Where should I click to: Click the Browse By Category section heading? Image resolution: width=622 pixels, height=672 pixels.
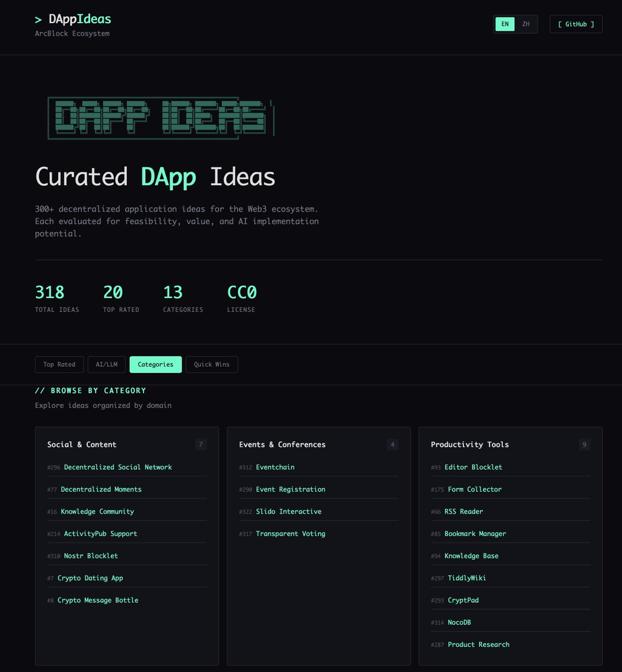[x=91, y=390]
